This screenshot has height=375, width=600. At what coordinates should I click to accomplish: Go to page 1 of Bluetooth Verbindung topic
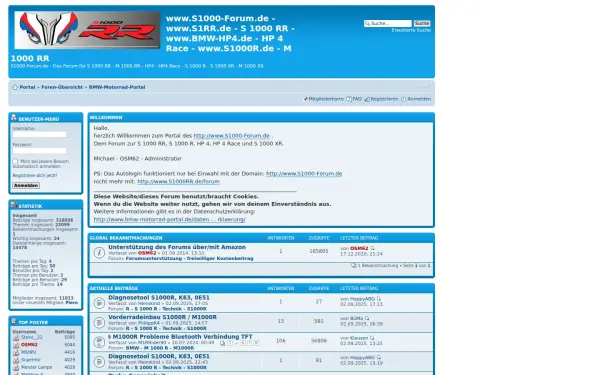[x=230, y=343]
